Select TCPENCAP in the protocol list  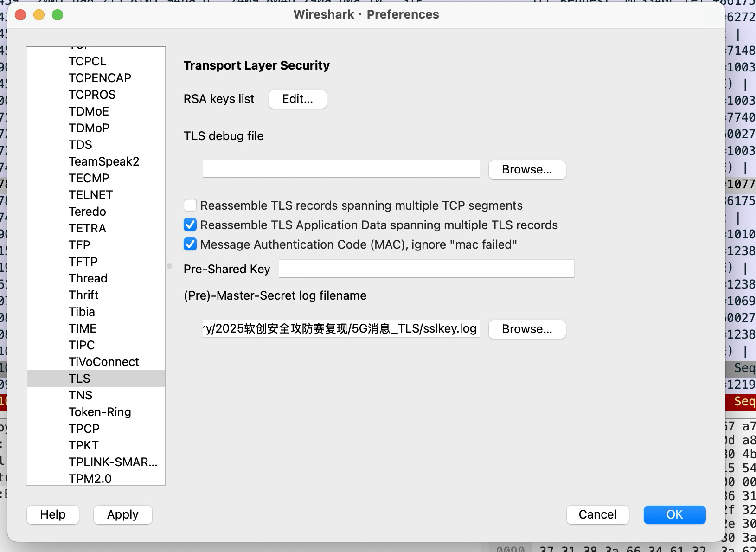(96, 78)
